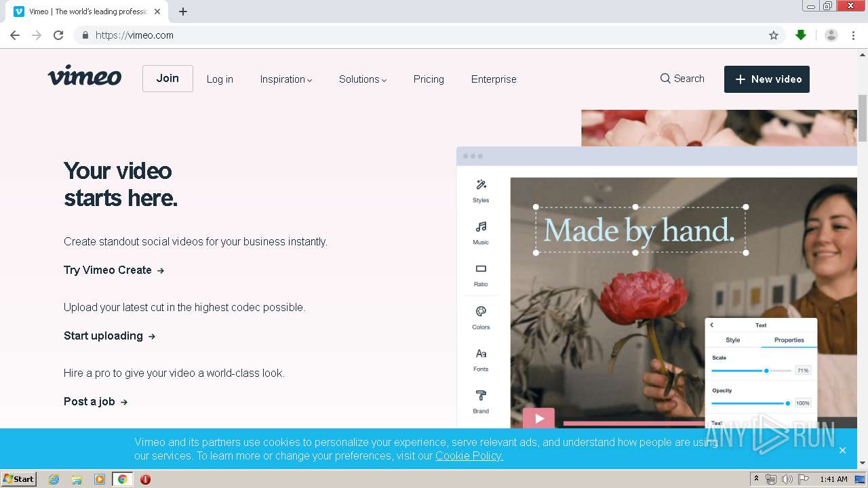Screen dimensions: 868x488
Task: Open the Fonts tool
Action: click(x=481, y=360)
